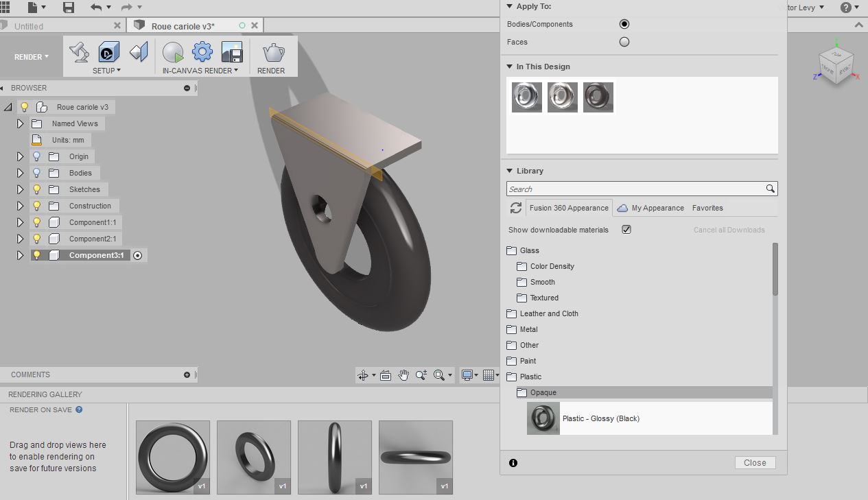Open In-Canvas Render settings gear
Viewport: 868px width, 500px height.
[202, 52]
